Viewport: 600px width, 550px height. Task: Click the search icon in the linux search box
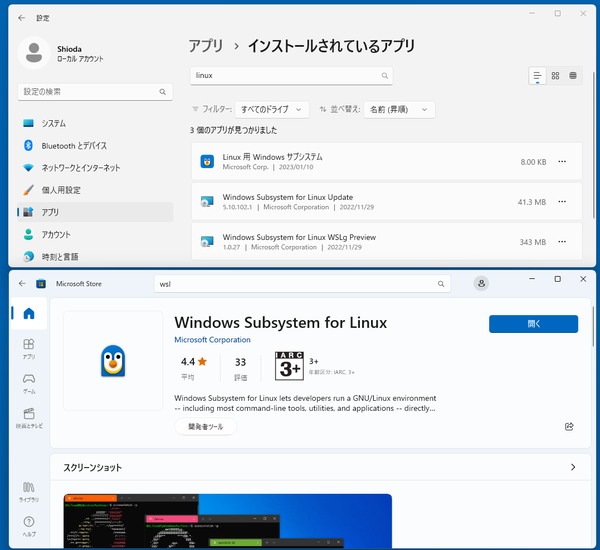(385, 76)
